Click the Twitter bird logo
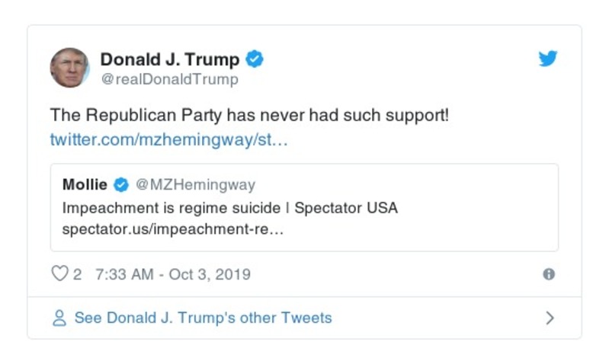The height and width of the screenshot is (364, 609). pyautogui.click(x=548, y=59)
